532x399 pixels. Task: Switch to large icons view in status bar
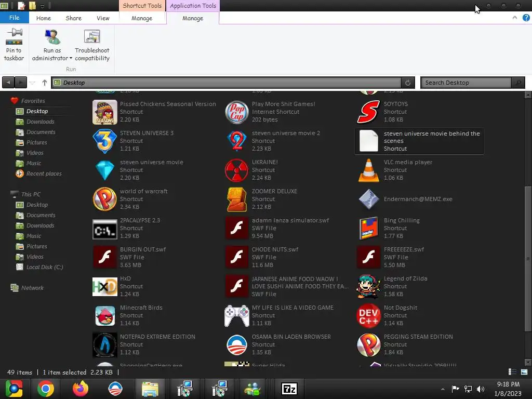(524, 372)
